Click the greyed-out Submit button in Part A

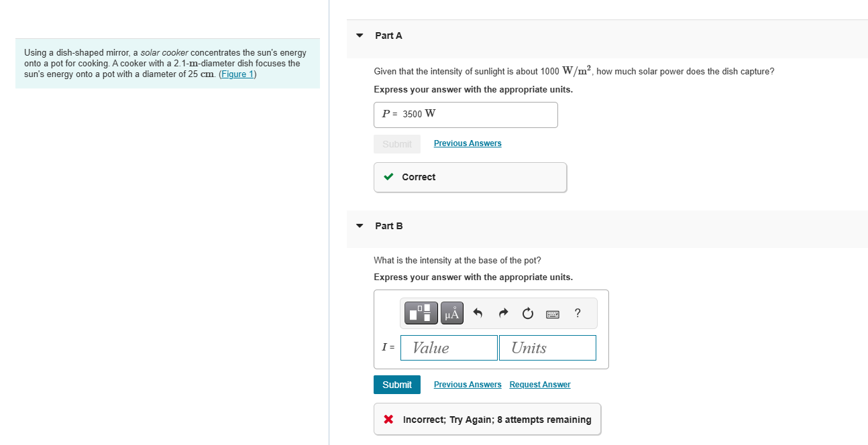pos(397,144)
